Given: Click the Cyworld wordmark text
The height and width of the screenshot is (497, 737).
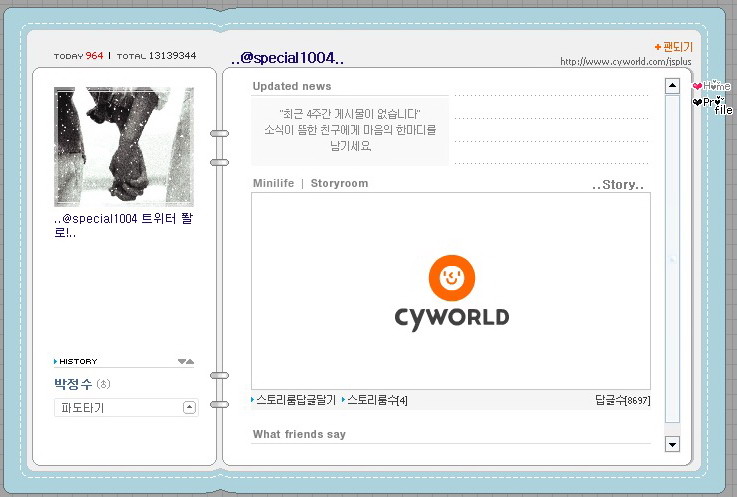Looking at the screenshot, I should click(x=452, y=318).
